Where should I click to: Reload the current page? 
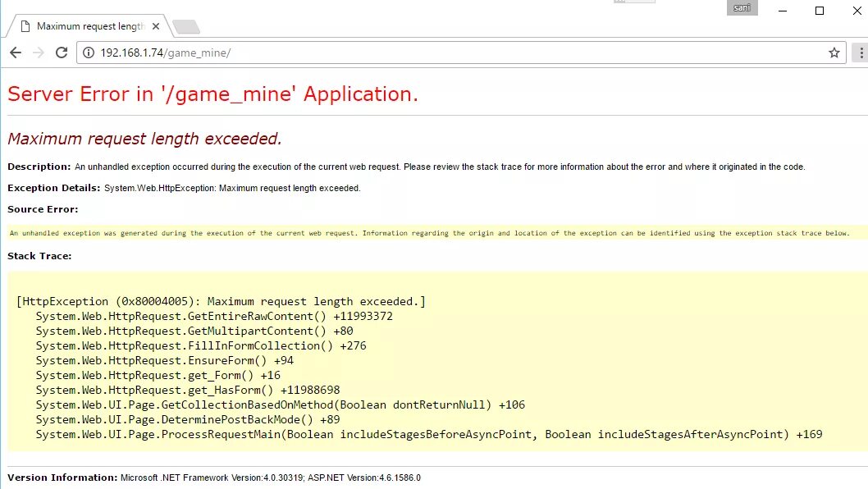61,53
